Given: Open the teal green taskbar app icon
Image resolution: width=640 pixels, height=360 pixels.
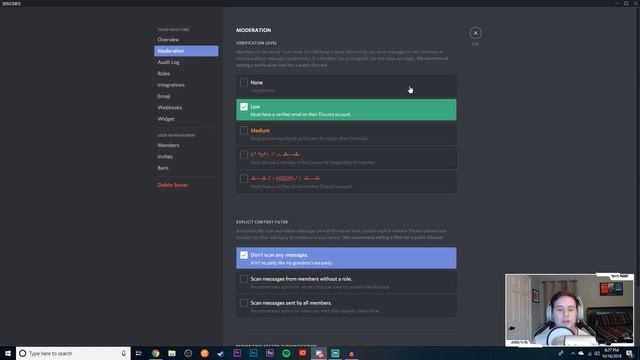Looking at the screenshot, I should [335, 353].
